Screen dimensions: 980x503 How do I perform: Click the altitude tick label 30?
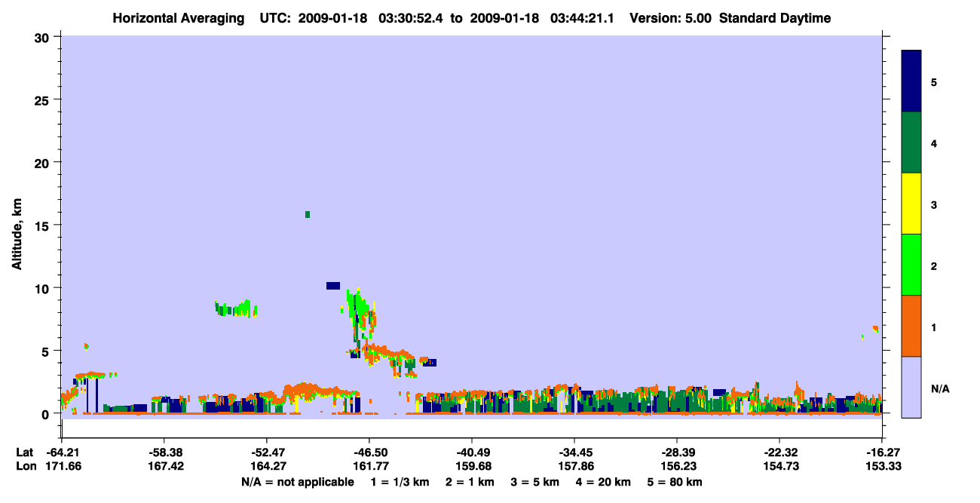(x=44, y=37)
